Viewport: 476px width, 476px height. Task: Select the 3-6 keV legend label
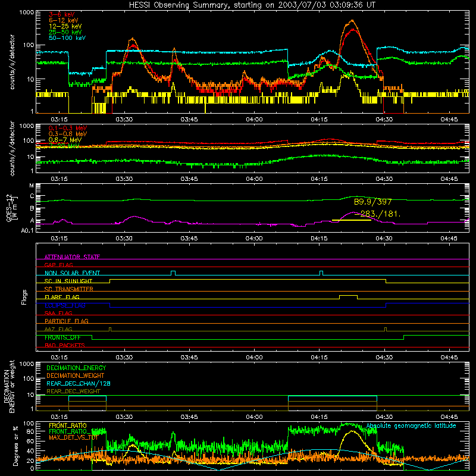62,14
